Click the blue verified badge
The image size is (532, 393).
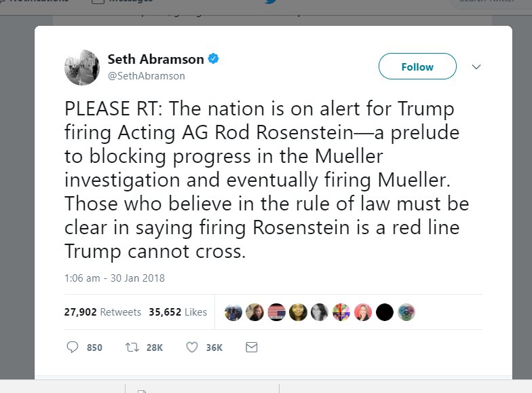click(x=214, y=59)
